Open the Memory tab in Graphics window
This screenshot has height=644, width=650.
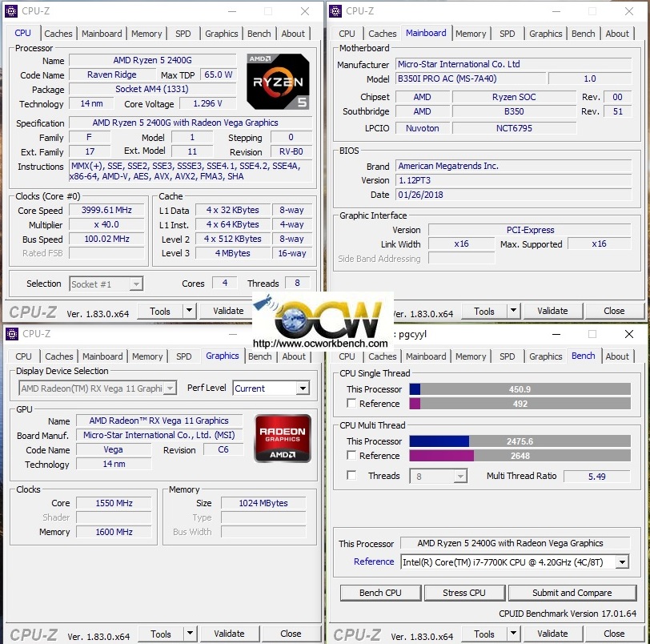pos(147,356)
